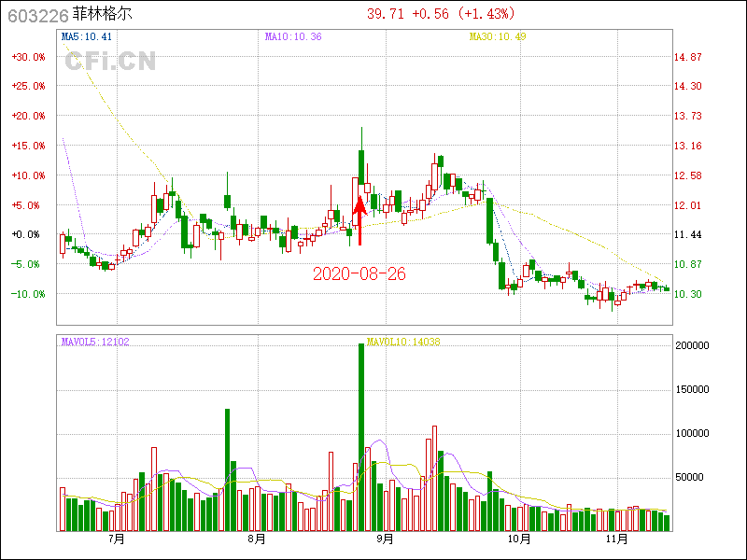Jump to 10月 on the time axis
The height and width of the screenshot is (560, 747).
point(520,539)
